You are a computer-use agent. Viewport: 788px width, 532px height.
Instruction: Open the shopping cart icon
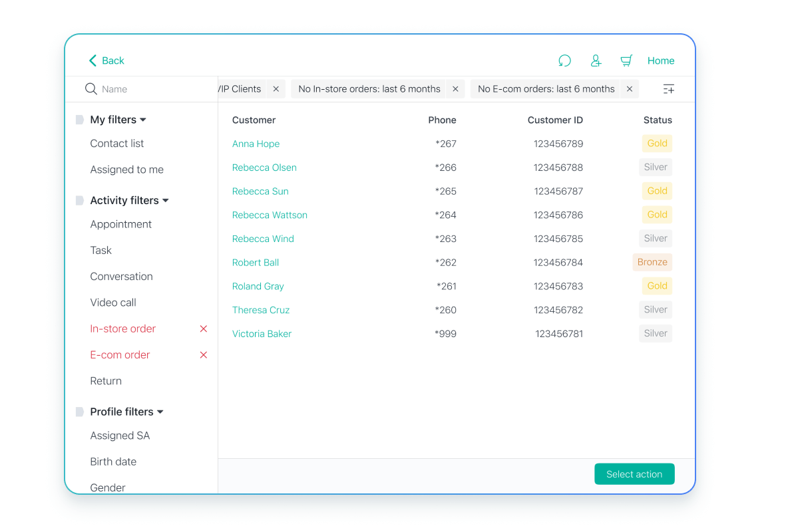coord(626,61)
